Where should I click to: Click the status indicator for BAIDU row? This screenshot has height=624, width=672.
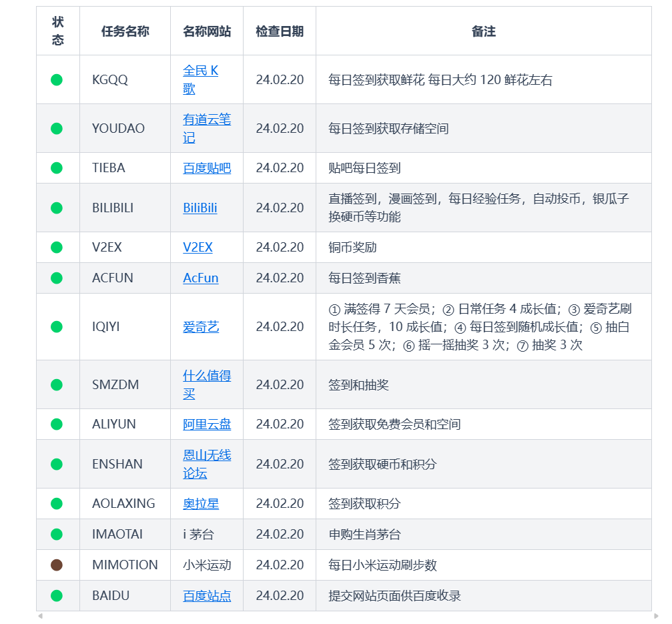(x=57, y=595)
